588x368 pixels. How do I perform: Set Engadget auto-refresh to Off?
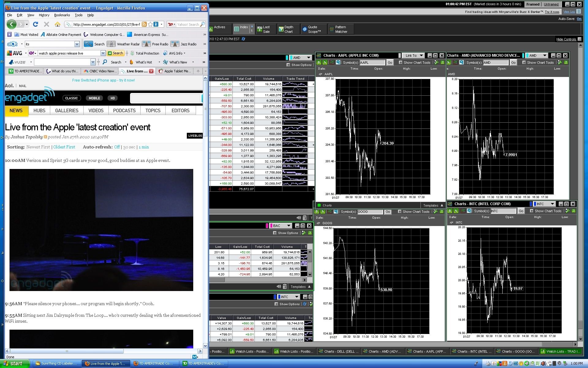click(x=117, y=147)
